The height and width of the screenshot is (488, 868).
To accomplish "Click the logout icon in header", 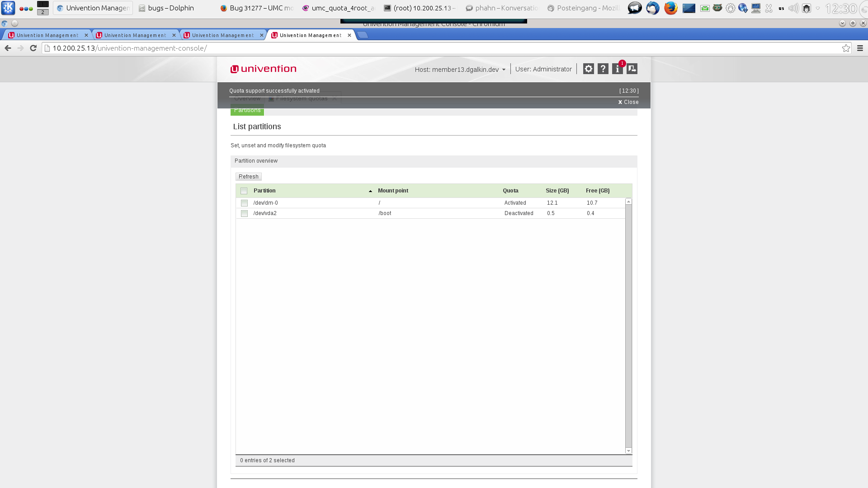I will click(x=632, y=69).
